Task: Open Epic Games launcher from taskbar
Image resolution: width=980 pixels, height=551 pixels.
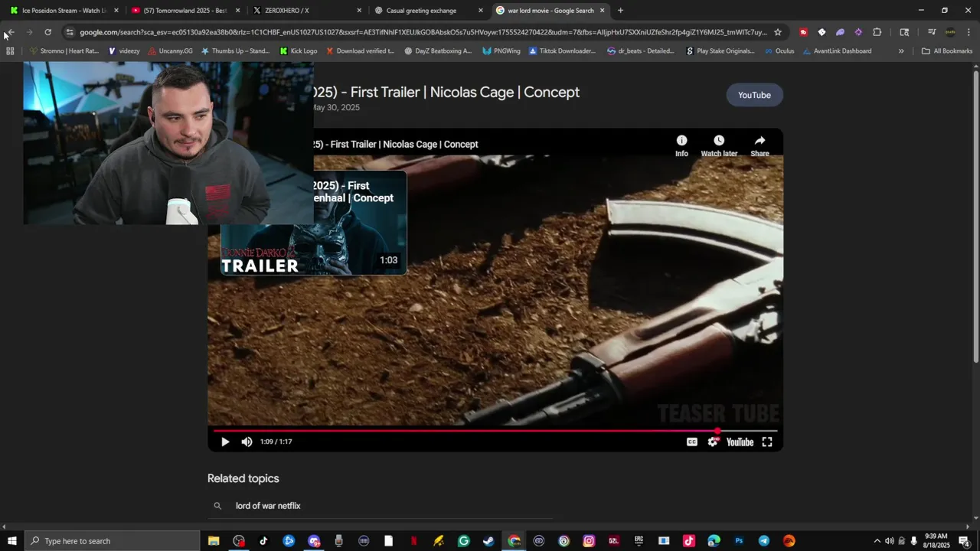Action: click(639, 541)
